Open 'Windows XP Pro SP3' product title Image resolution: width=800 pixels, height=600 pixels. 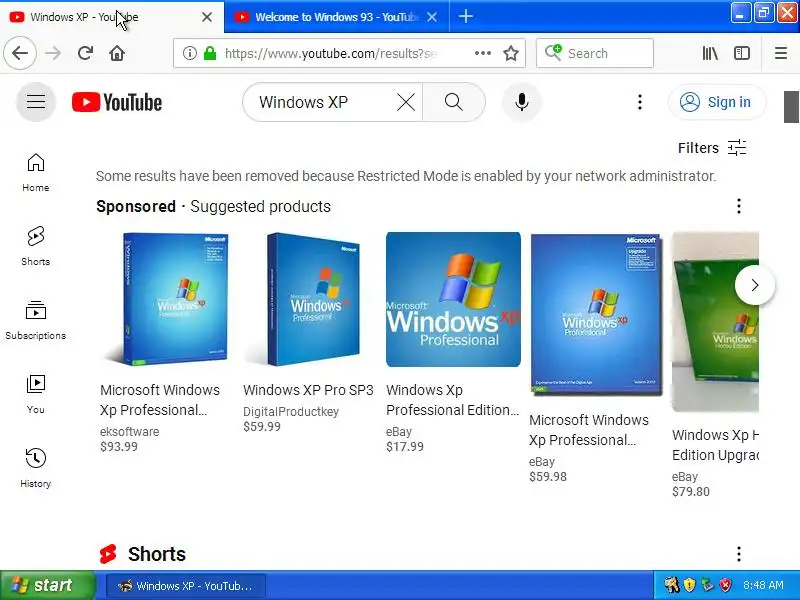tap(308, 390)
